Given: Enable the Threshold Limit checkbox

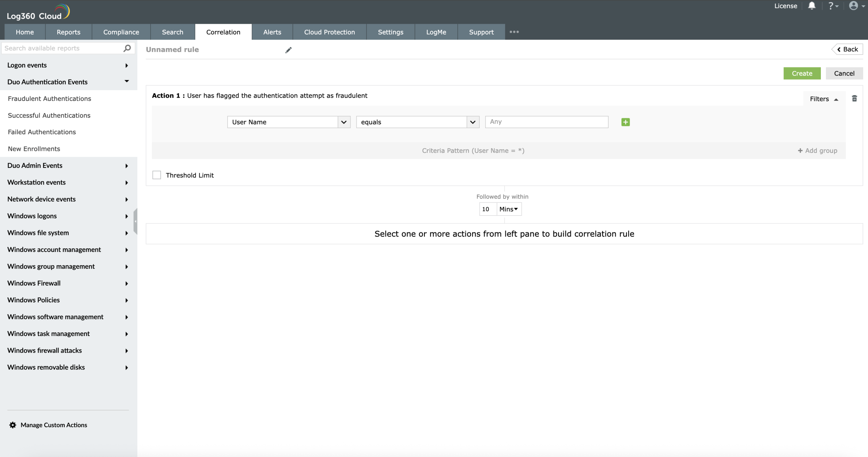Looking at the screenshot, I should 157,175.
